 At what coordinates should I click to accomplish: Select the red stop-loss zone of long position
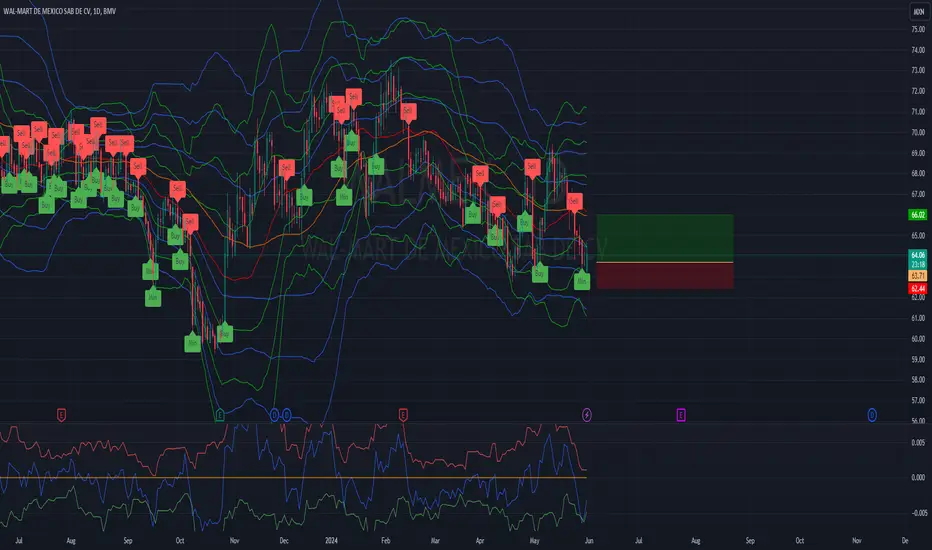665,276
